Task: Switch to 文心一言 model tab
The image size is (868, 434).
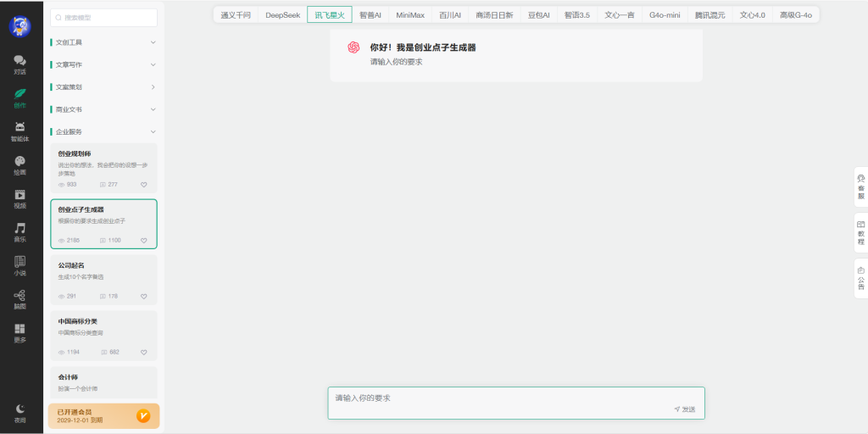Action: pos(620,15)
